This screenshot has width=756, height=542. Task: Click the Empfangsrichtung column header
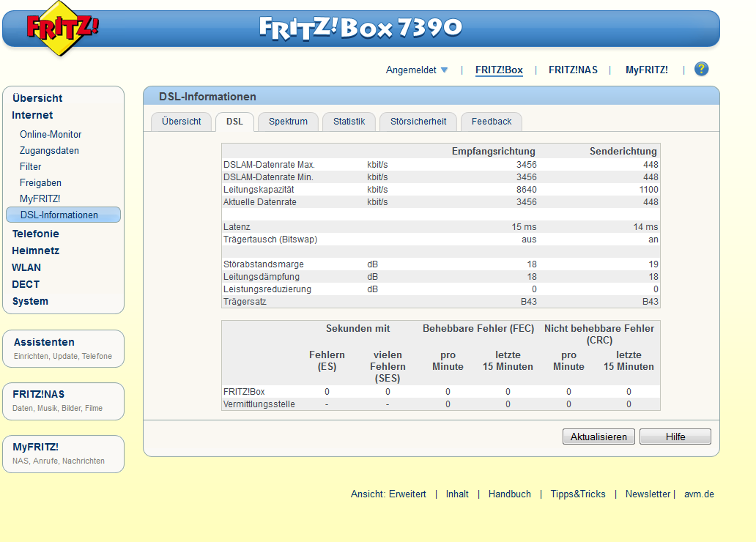[493, 152]
